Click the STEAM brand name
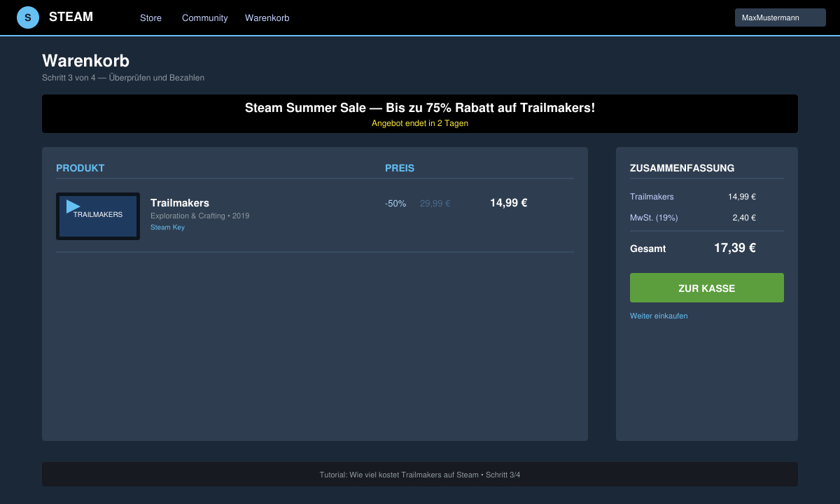The image size is (840, 504). pos(71,17)
